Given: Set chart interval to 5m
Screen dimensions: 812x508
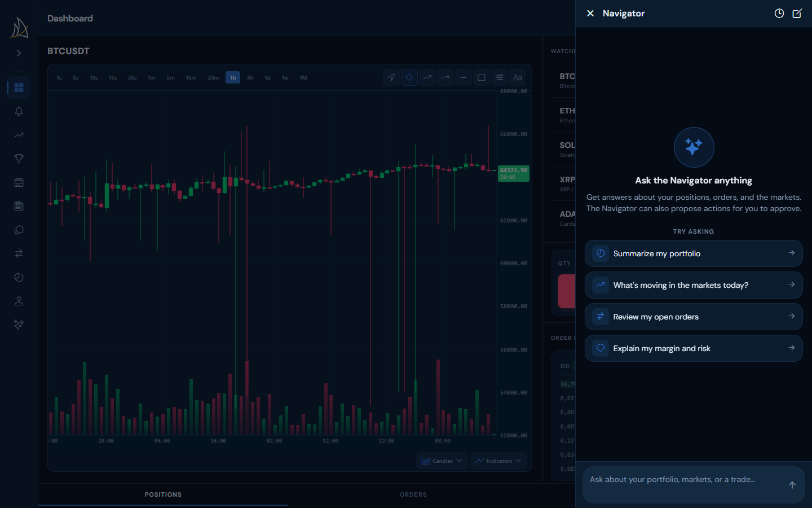Looking at the screenshot, I should (x=171, y=78).
